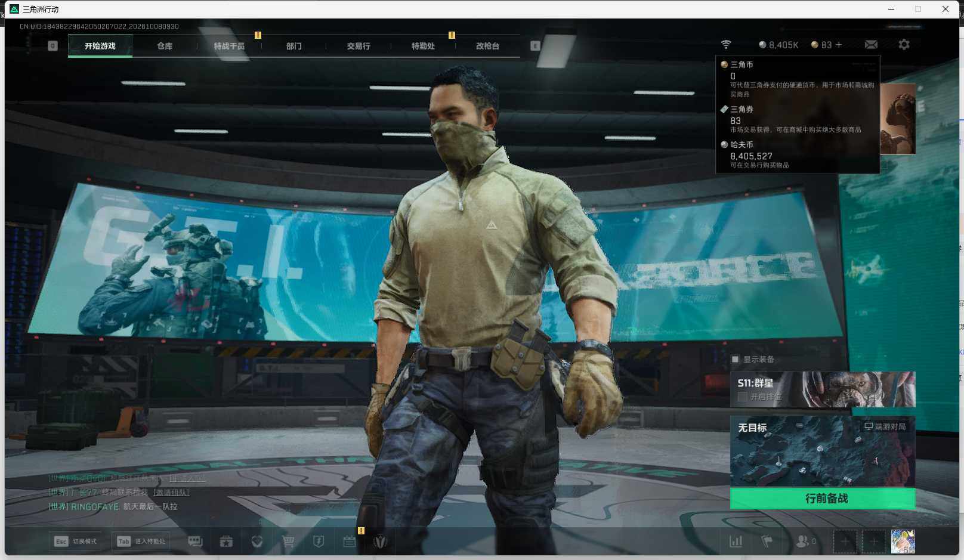Click the Esc 切换模式 button
Screen dimensions: 964x560
[75, 542]
